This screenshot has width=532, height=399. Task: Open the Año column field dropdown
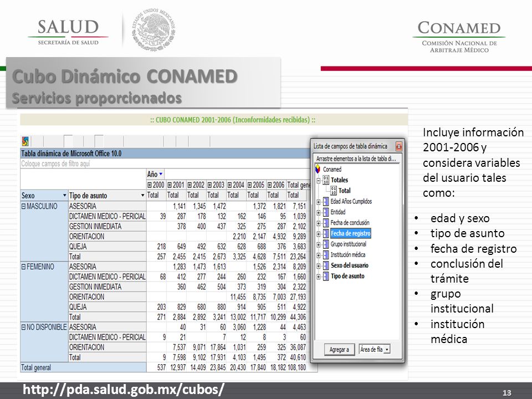[161, 174]
